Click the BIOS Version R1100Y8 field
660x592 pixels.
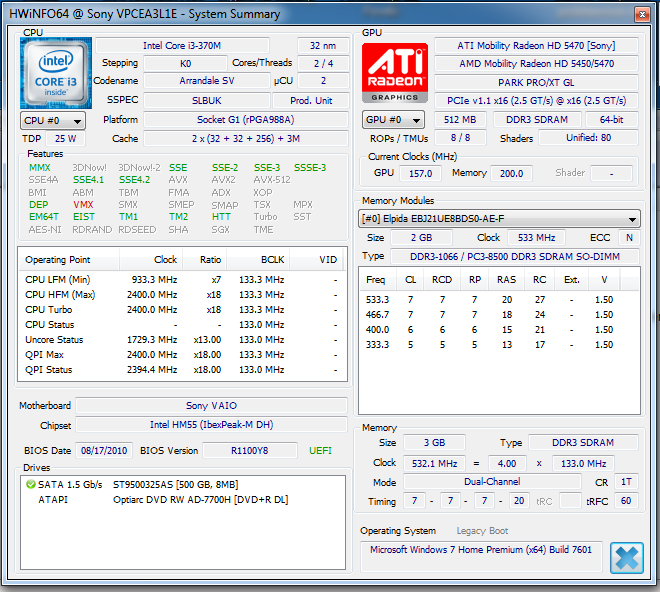[x=250, y=451]
